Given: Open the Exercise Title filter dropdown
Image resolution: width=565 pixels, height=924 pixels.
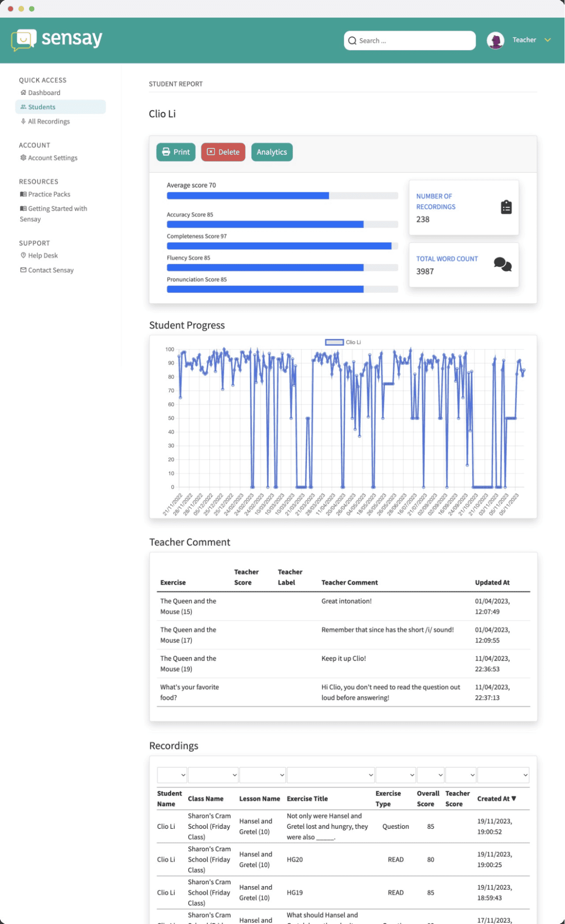Looking at the screenshot, I should [x=330, y=775].
